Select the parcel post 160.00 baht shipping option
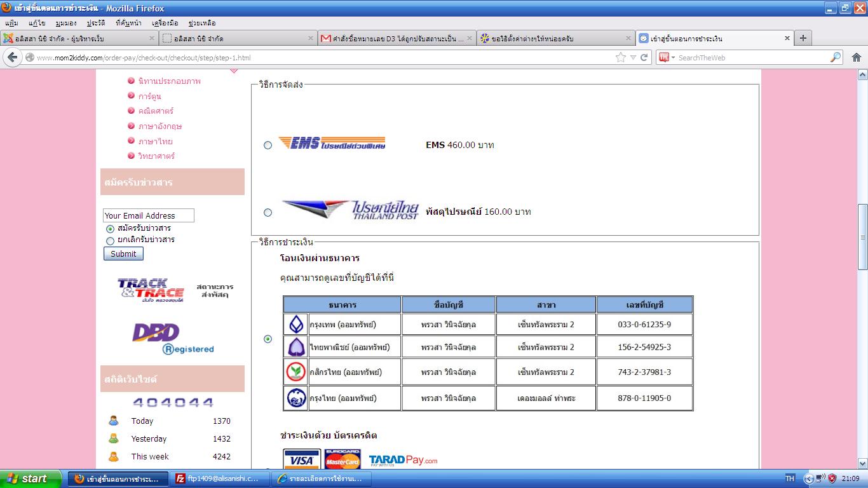 pos(268,212)
